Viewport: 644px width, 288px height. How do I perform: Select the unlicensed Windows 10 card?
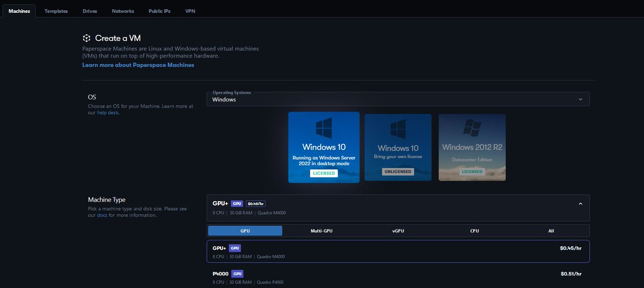pos(398,147)
